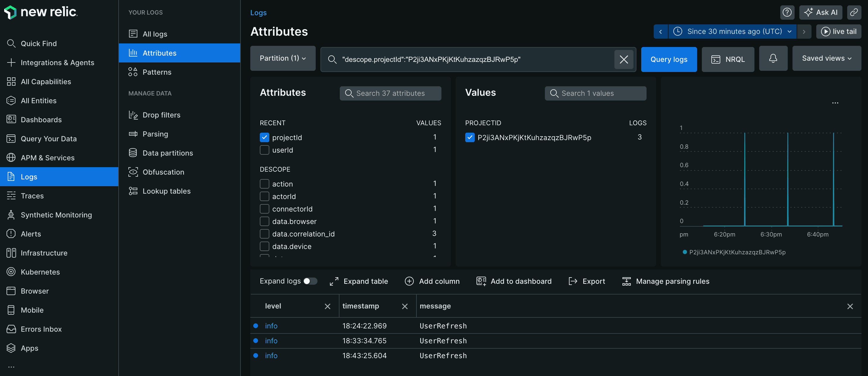The image size is (868, 376).
Task: Open the NRQL query console
Action: click(x=728, y=59)
